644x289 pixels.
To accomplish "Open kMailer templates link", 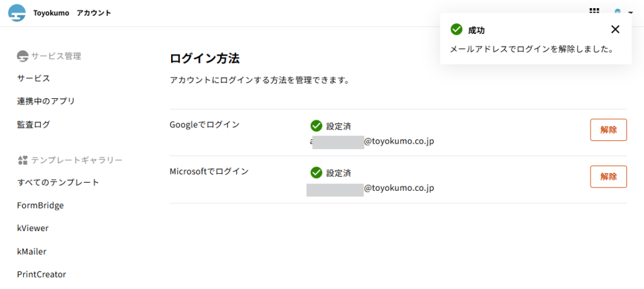I will [x=31, y=251].
